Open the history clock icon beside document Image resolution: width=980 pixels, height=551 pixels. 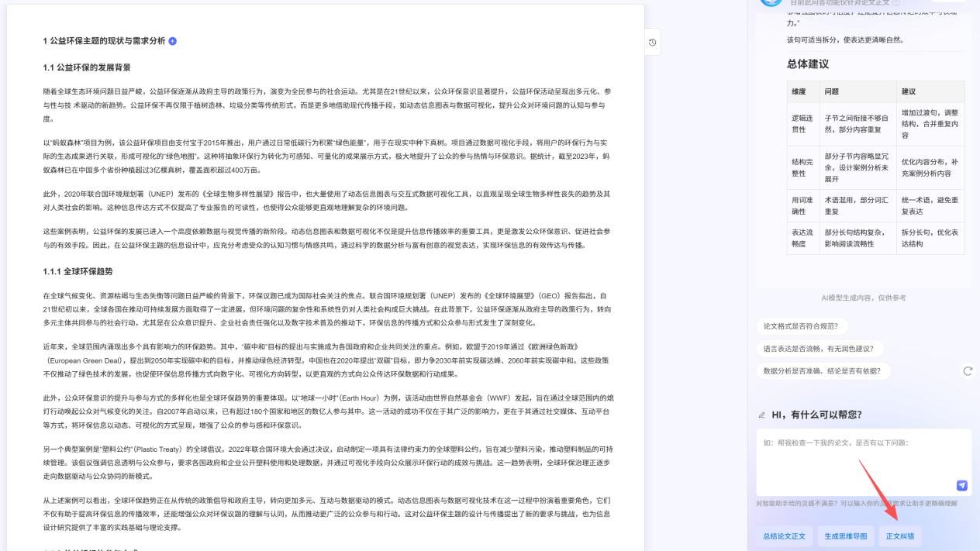pyautogui.click(x=653, y=43)
